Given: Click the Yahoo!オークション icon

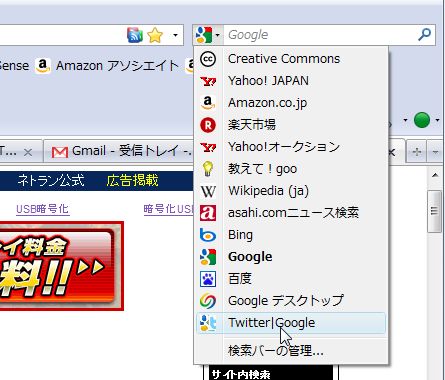Looking at the screenshot, I should [x=208, y=147].
